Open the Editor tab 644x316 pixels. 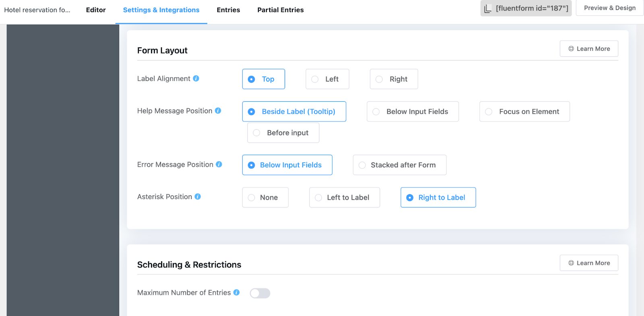tap(96, 10)
